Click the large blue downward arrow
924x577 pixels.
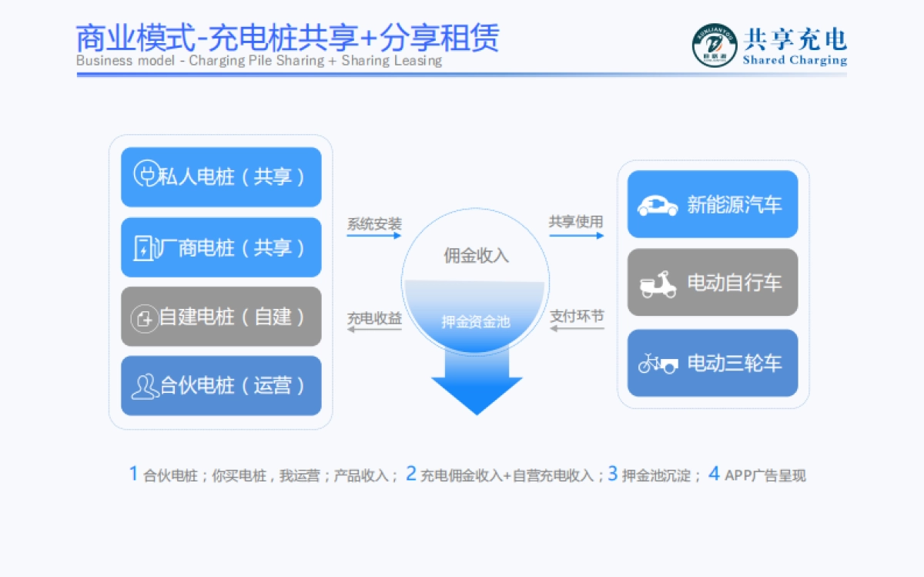pyautogui.click(x=476, y=385)
